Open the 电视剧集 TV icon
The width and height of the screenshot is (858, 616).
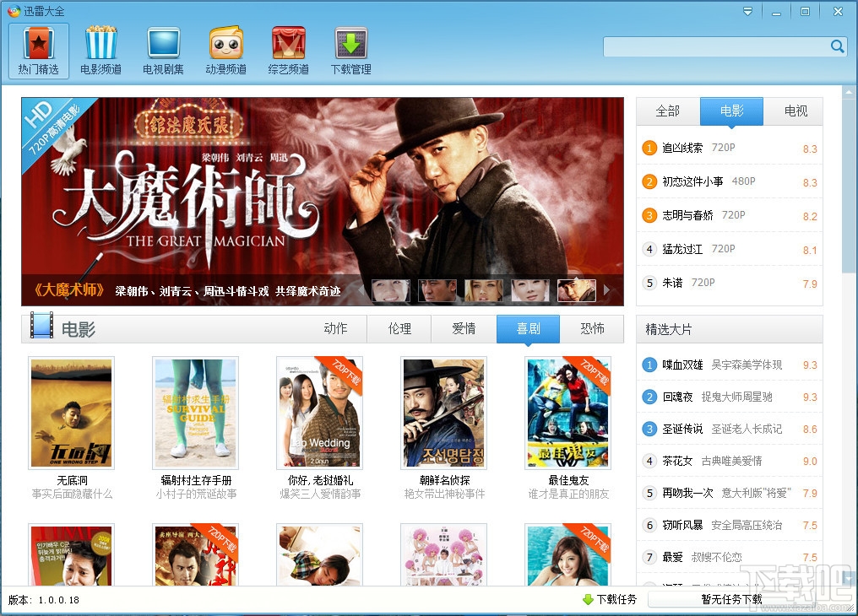pos(163,51)
